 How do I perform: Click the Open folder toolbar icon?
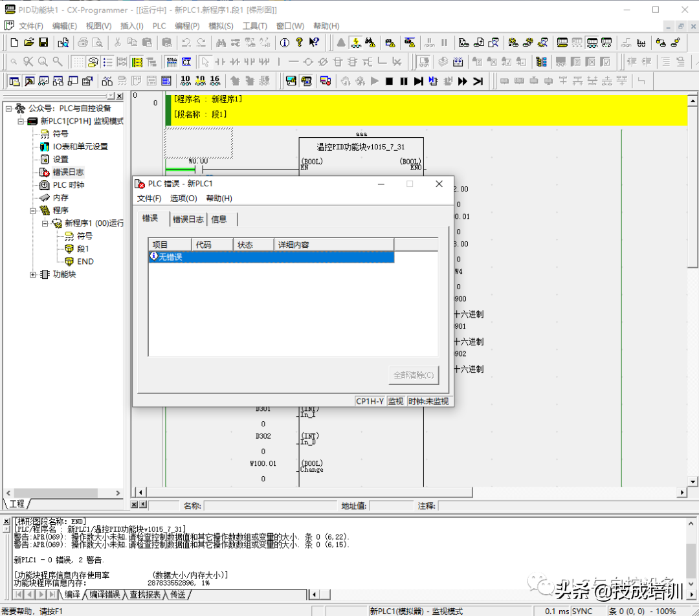pos(28,43)
